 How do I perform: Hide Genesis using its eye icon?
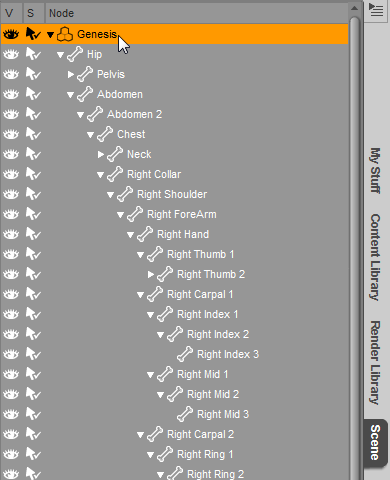11,34
